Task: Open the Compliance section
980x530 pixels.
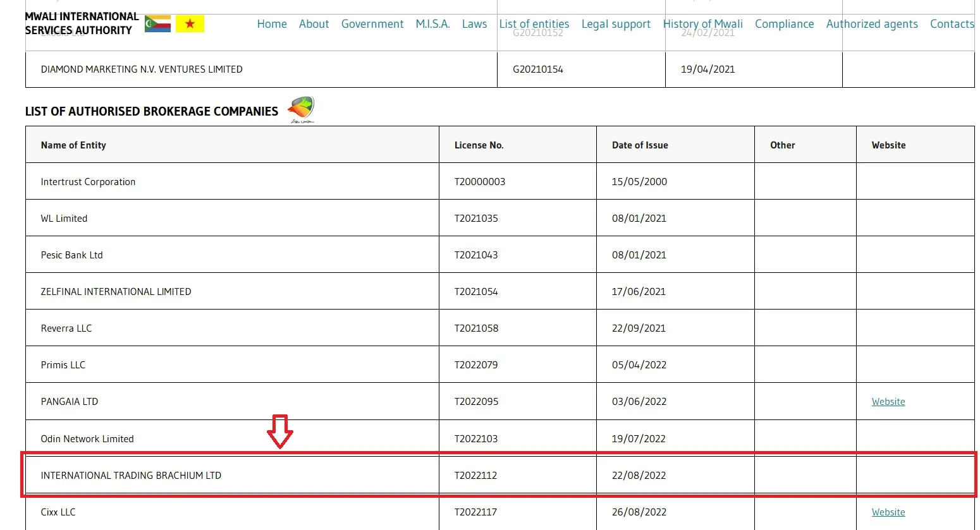Action: click(x=785, y=24)
